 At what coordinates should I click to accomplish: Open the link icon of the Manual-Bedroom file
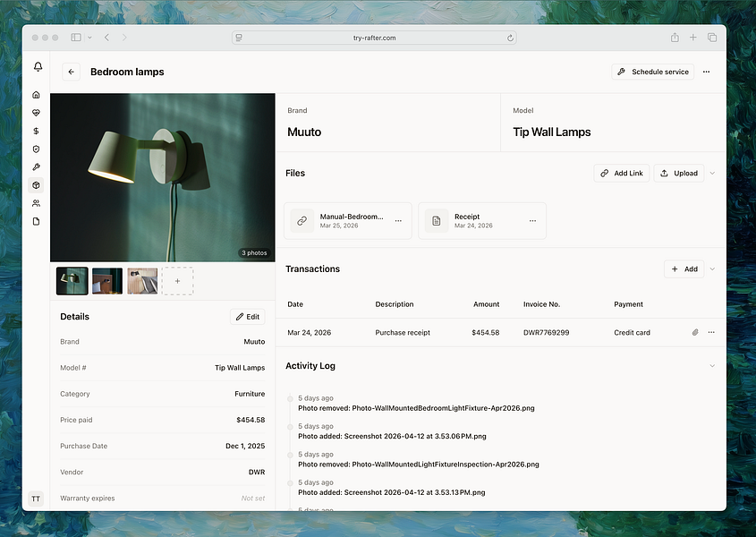tap(302, 220)
